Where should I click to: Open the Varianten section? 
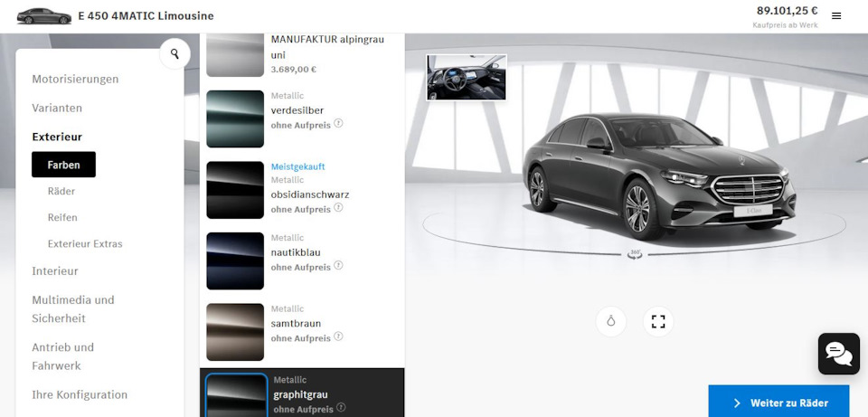(x=57, y=108)
